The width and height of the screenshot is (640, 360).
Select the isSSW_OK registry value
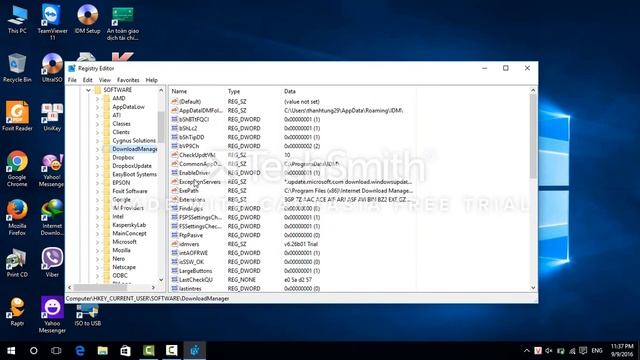[191, 262]
